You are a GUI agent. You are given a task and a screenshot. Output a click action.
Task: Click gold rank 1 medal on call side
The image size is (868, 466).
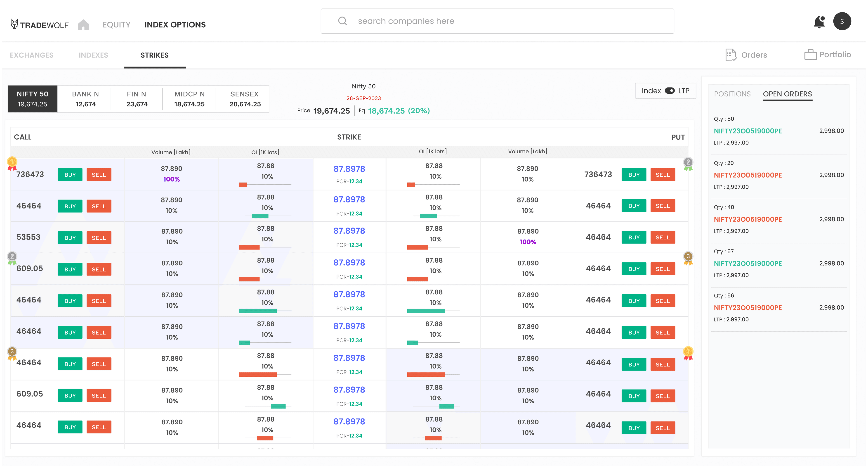pos(12,163)
